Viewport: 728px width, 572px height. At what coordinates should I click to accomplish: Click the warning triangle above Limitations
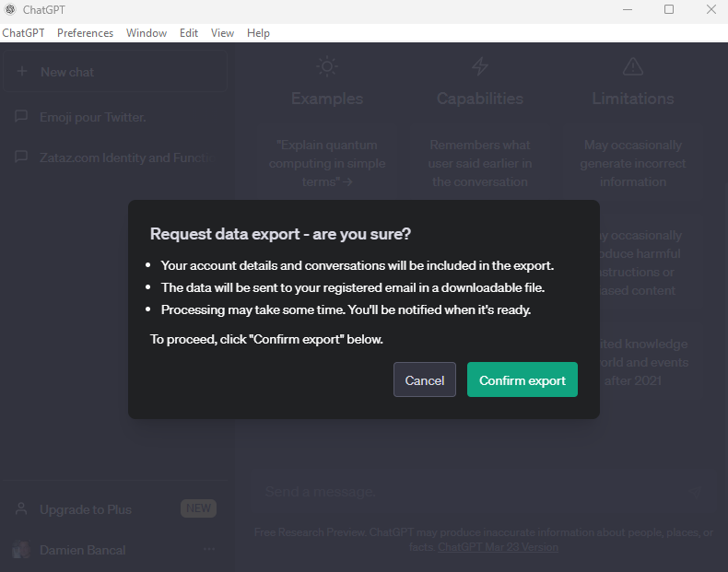pyautogui.click(x=633, y=66)
